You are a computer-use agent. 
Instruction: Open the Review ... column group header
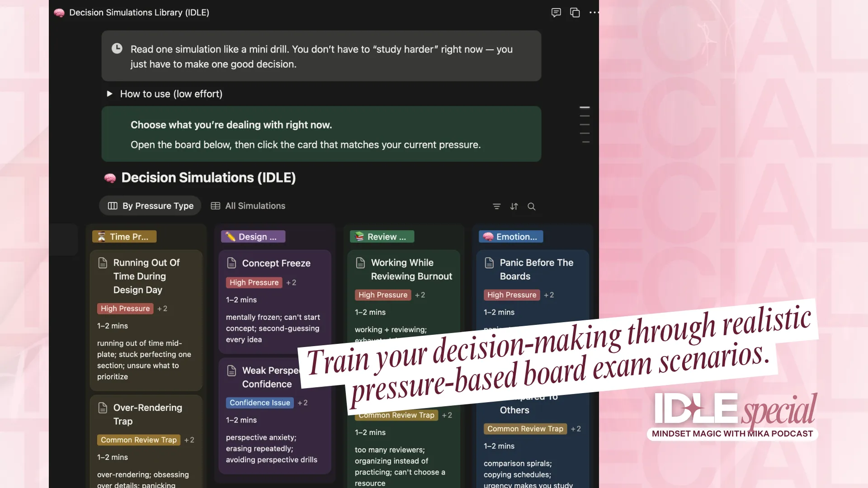pyautogui.click(x=382, y=237)
